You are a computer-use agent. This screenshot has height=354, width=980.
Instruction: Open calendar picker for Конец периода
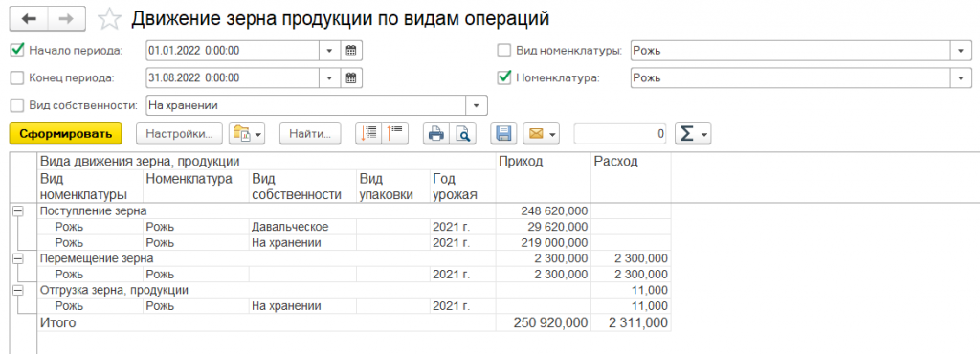[x=351, y=78]
